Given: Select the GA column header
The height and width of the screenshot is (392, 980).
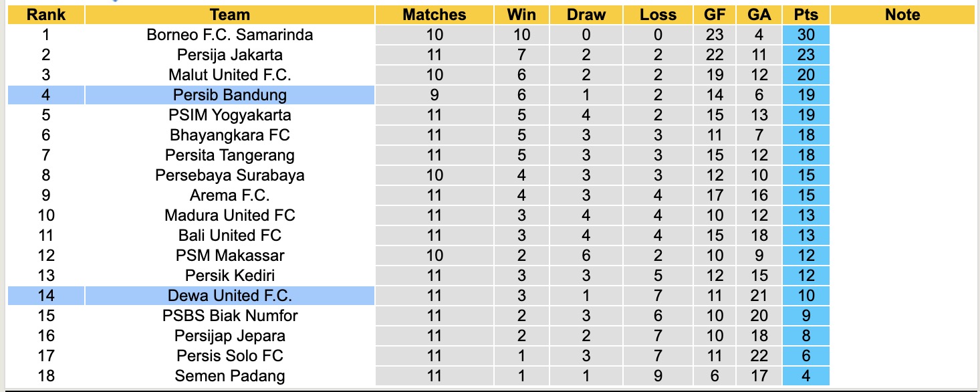Looking at the screenshot, I should tap(759, 15).
